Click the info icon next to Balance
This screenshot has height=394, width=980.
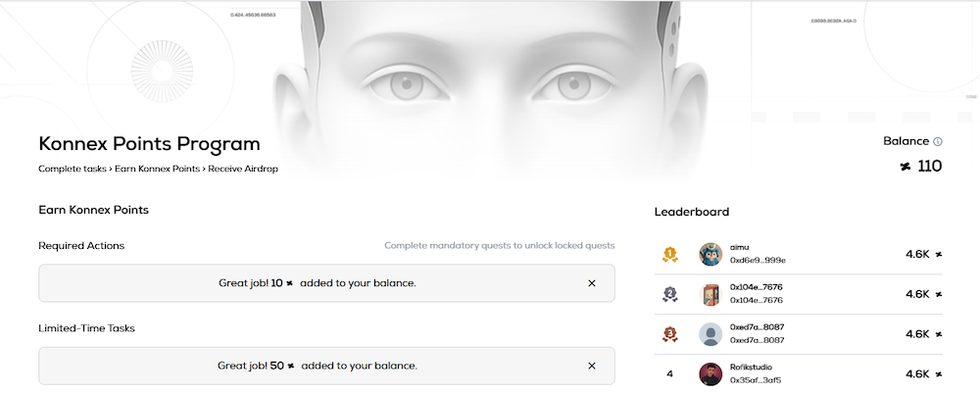click(x=938, y=142)
